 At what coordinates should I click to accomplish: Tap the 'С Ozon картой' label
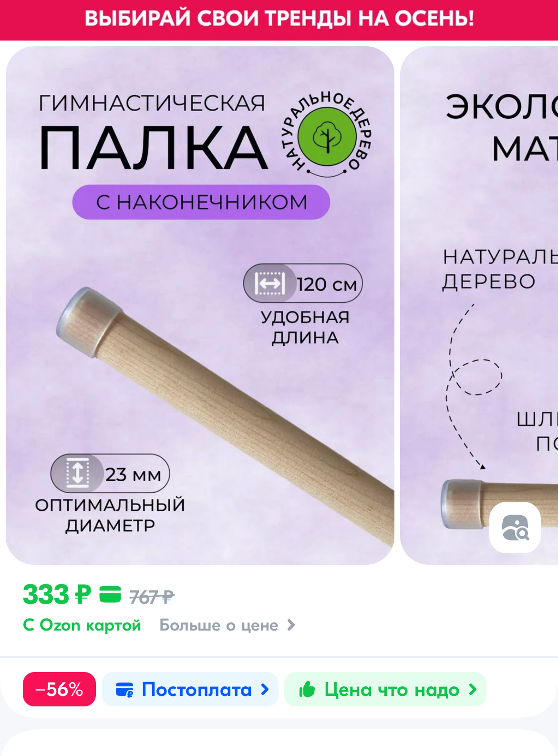82,625
